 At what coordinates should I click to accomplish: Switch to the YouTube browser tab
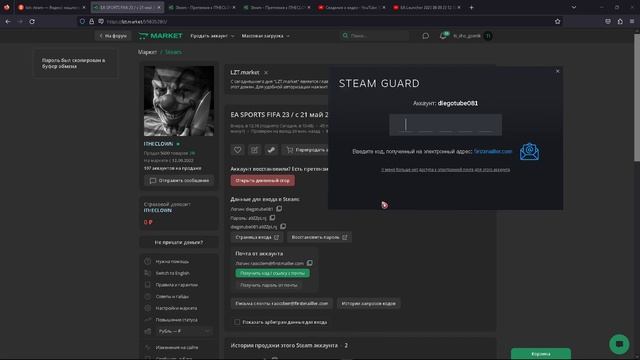point(352,7)
